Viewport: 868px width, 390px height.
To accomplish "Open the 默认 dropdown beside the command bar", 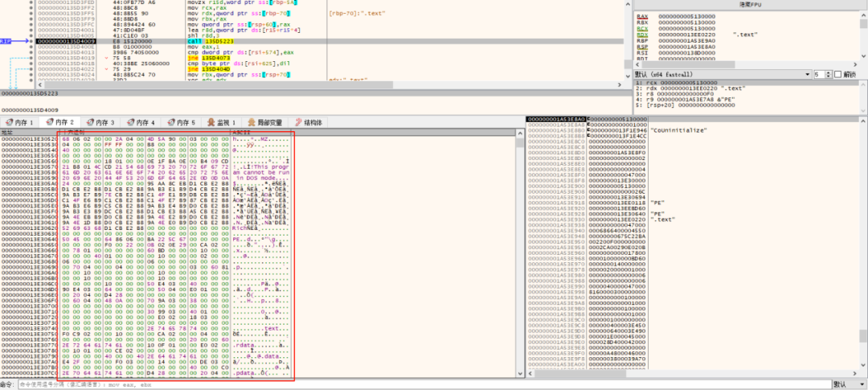I will click(x=850, y=384).
